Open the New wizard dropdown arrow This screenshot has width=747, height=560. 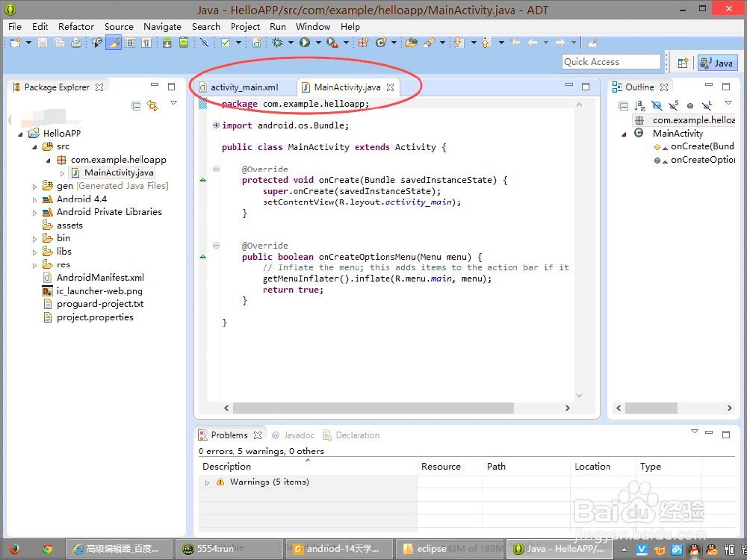tap(28, 43)
